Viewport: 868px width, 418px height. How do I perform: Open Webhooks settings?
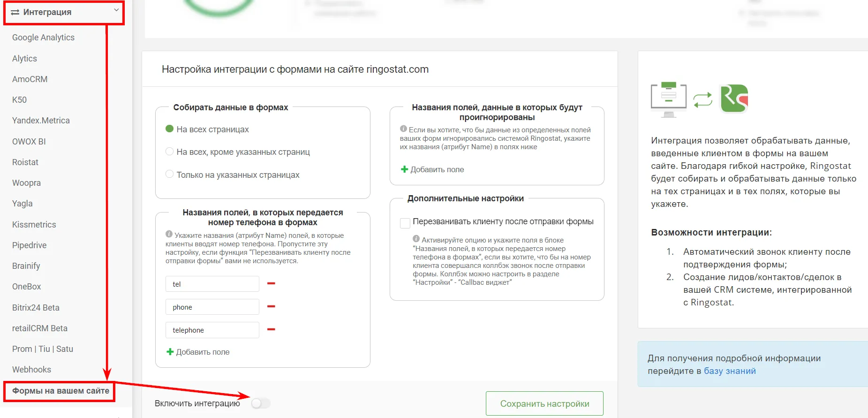[31, 370]
